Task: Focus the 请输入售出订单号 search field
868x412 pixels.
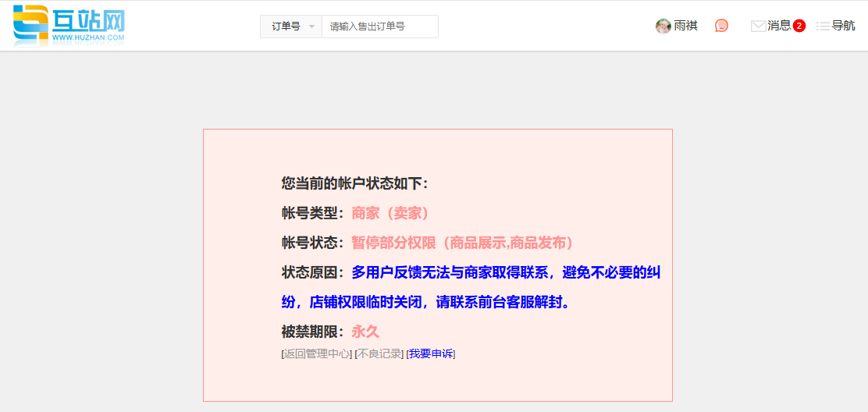Action: pos(379,27)
